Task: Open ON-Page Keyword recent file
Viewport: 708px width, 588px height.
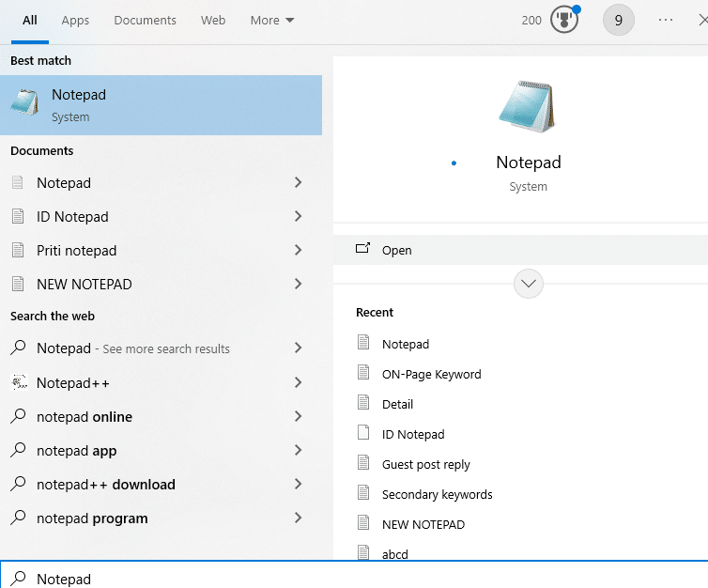Action: pyautogui.click(x=431, y=374)
